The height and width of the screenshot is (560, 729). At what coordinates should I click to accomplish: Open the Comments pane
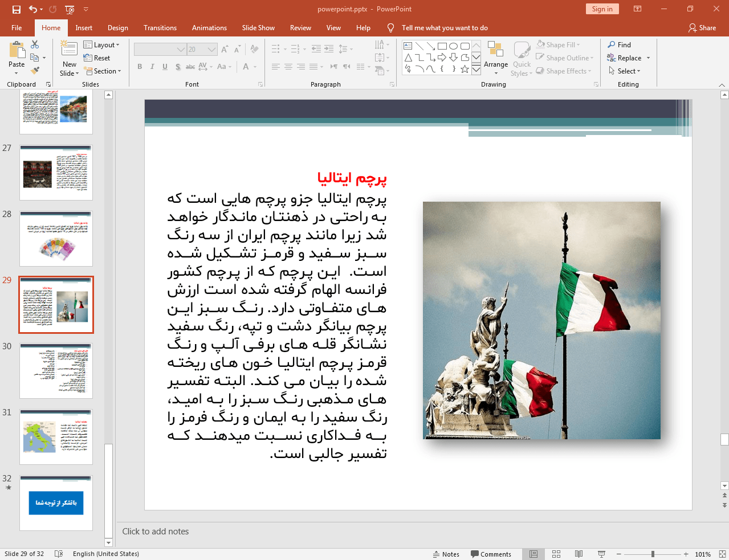tap(491, 554)
